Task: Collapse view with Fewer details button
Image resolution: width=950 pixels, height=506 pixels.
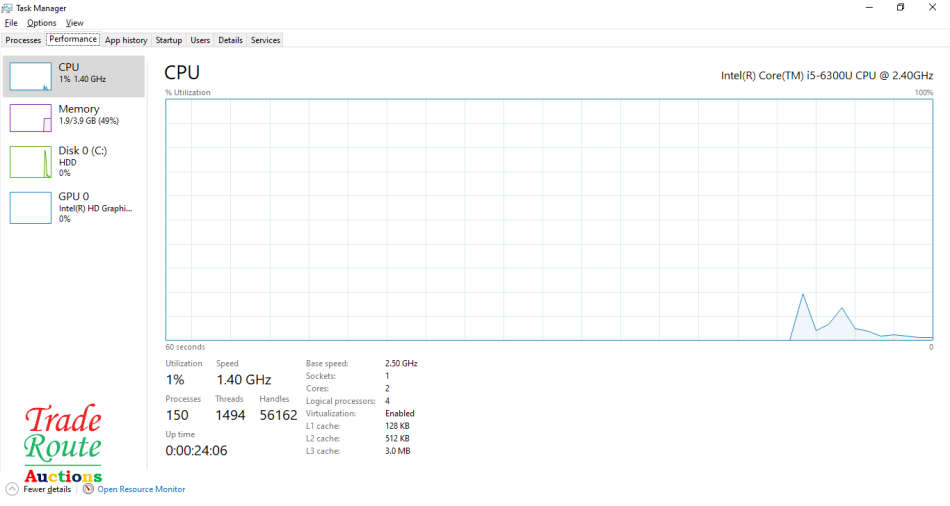Action: 47,489
